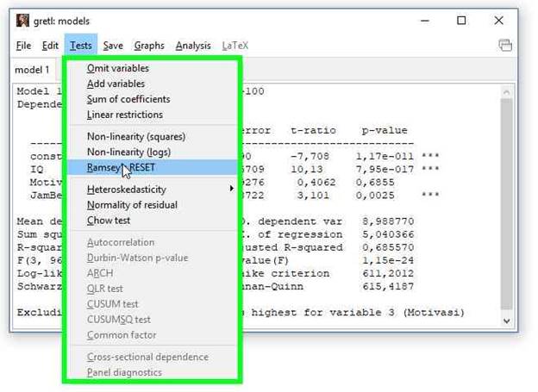Viewport: 538px width, 392px height.
Task: Select Chow test entry
Action: 108,221
